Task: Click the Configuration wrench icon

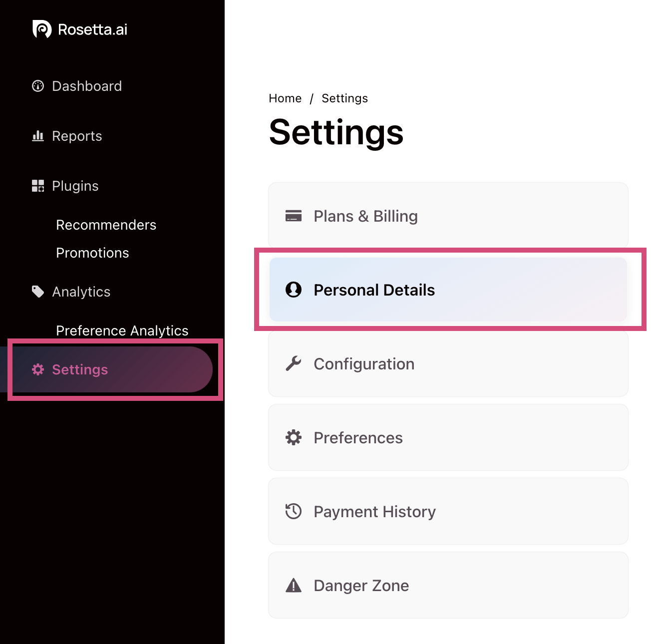Action: [x=294, y=363]
